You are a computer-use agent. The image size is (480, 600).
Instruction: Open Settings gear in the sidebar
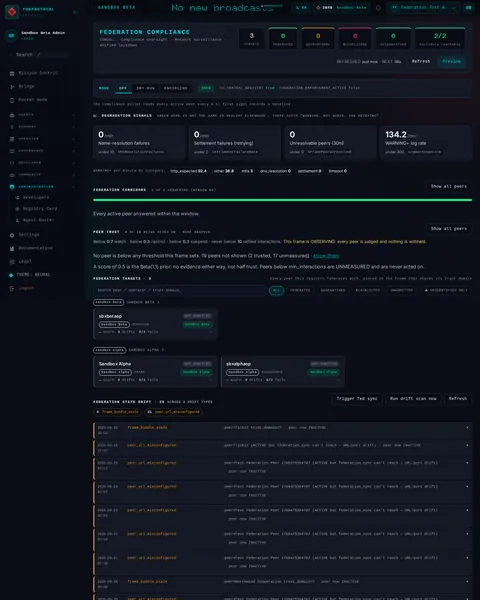click(x=12, y=235)
